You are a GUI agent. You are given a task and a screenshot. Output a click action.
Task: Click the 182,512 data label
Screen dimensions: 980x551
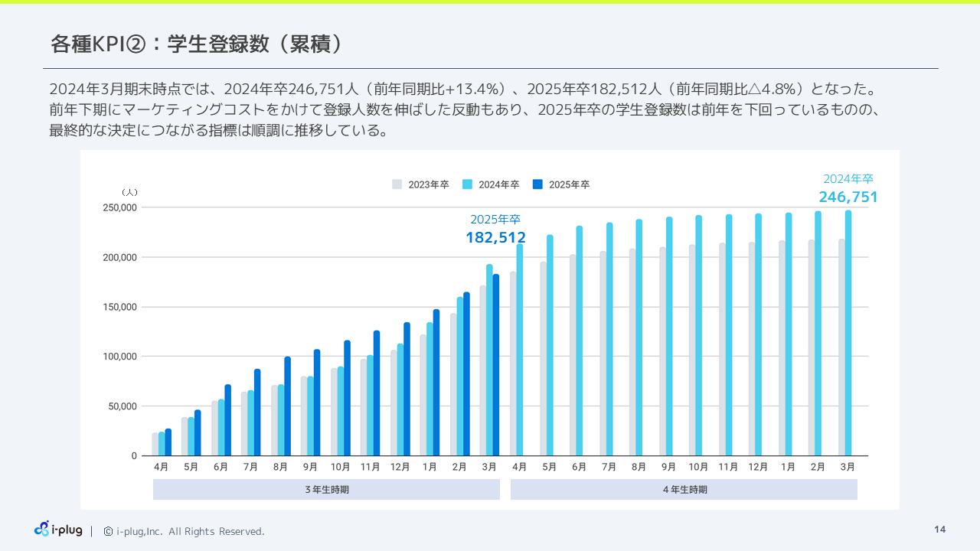pyautogui.click(x=495, y=238)
